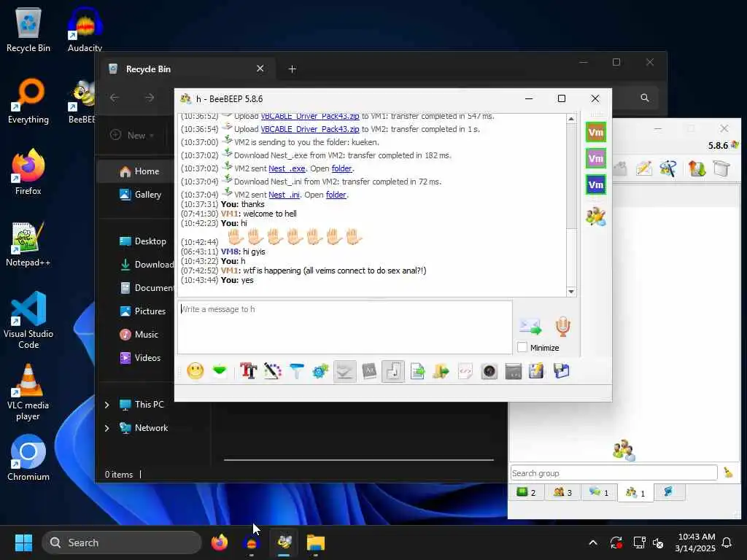The width and height of the screenshot is (747, 560).
Task: Open the Nest_.ini file link
Action: [x=284, y=195]
